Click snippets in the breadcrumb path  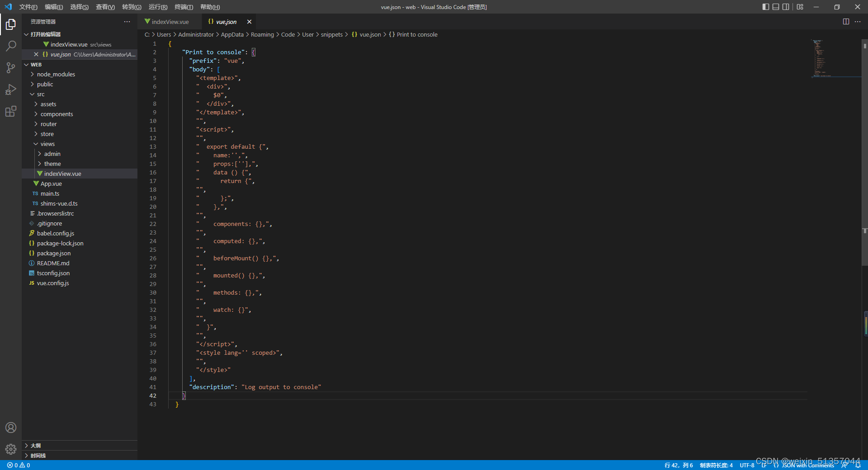pyautogui.click(x=332, y=34)
